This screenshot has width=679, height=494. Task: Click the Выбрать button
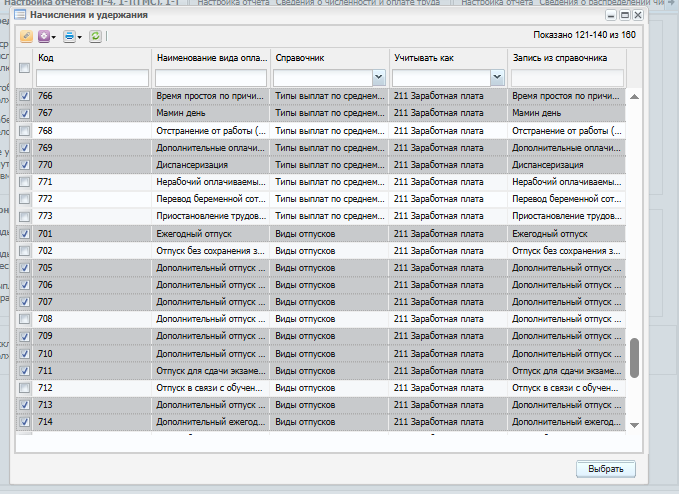click(x=606, y=469)
